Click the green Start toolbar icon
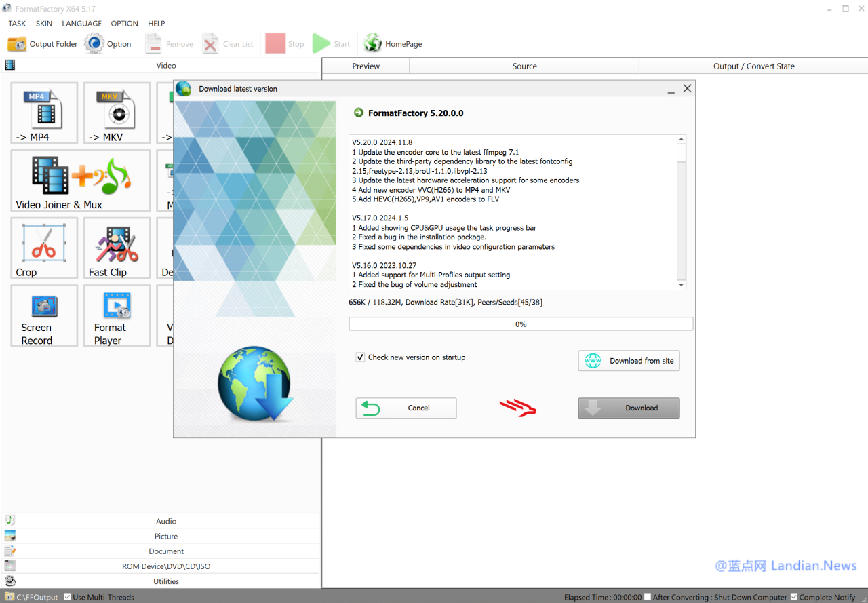 321,43
